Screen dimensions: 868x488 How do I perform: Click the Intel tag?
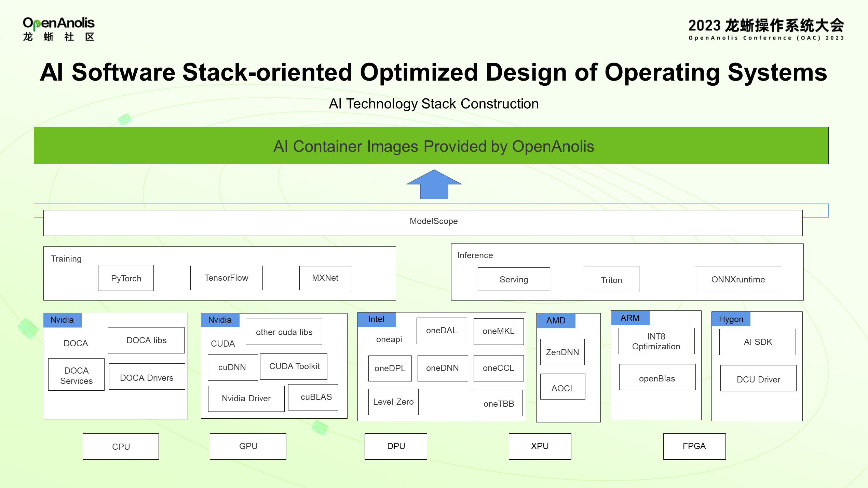(x=377, y=319)
